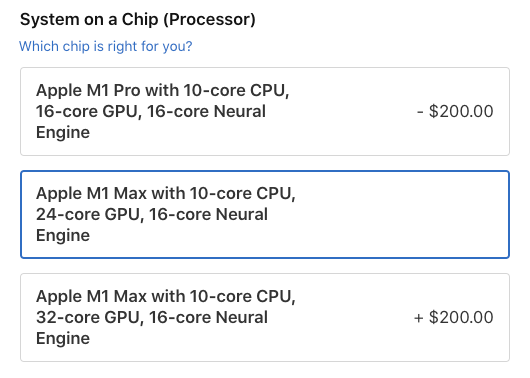Click "Engine" in the M1 Pro card
Viewport: 530px width, 378px height.
pos(63,132)
